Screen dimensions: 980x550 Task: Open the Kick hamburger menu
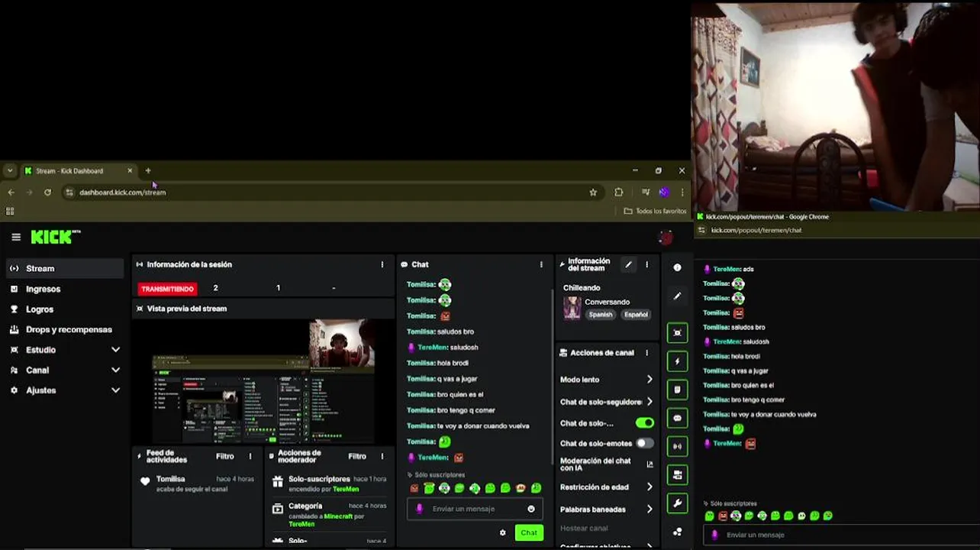16,238
